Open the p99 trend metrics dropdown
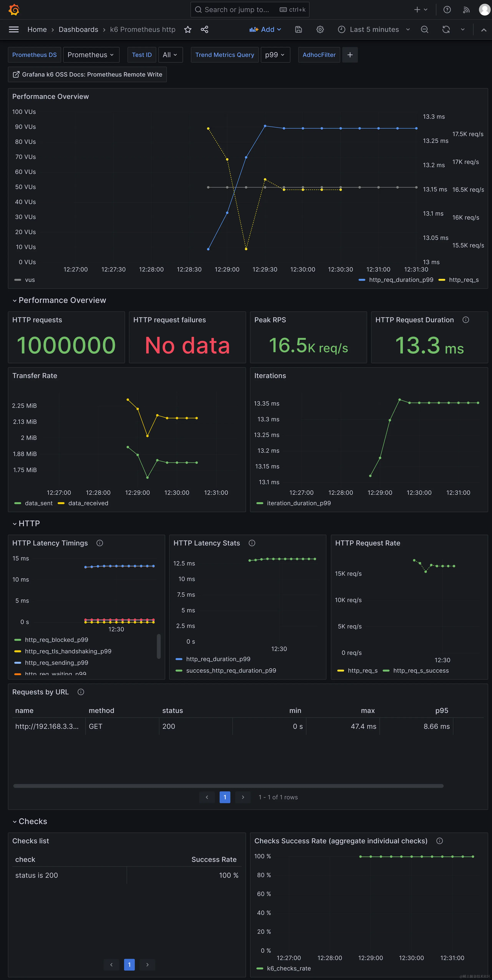492x980 pixels. [x=275, y=55]
